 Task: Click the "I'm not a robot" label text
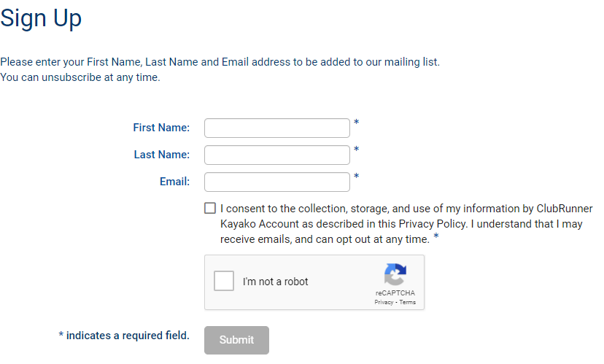[276, 282]
